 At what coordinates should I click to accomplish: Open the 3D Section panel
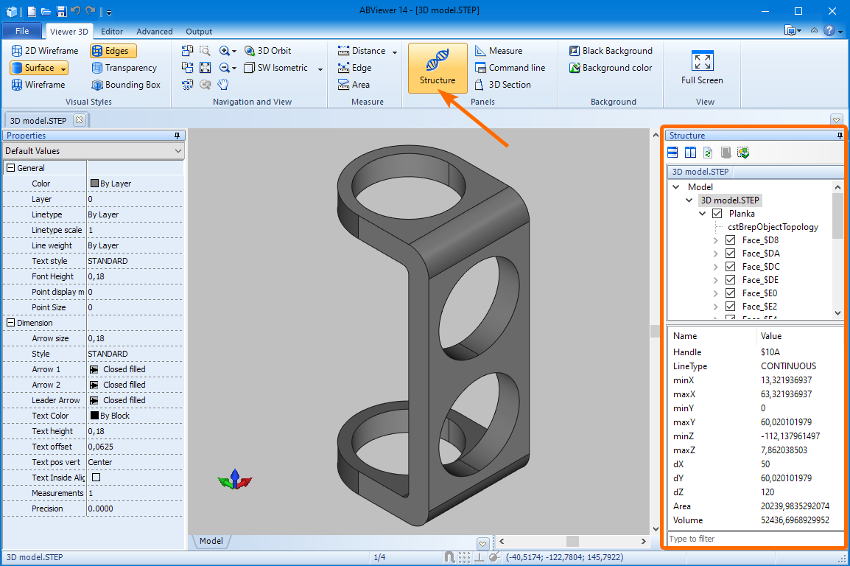click(503, 85)
